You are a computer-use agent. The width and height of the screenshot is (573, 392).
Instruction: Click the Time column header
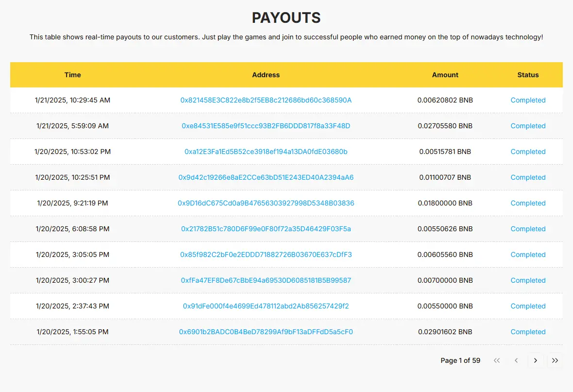click(x=72, y=75)
